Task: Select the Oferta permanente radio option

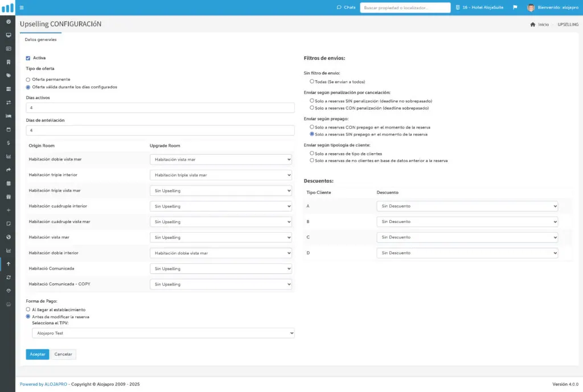Action: pyautogui.click(x=28, y=80)
